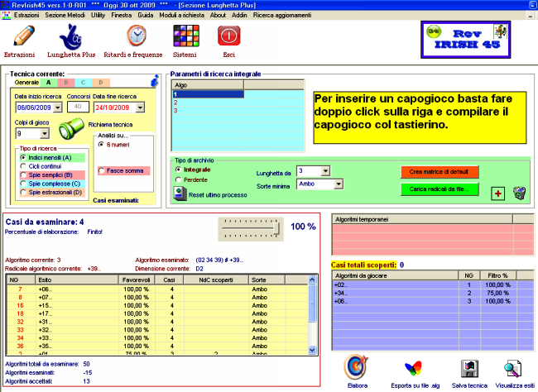The width and height of the screenshot is (538, 392).
Task: Select Algo row 2 in parameters table
Action: [x=238, y=103]
